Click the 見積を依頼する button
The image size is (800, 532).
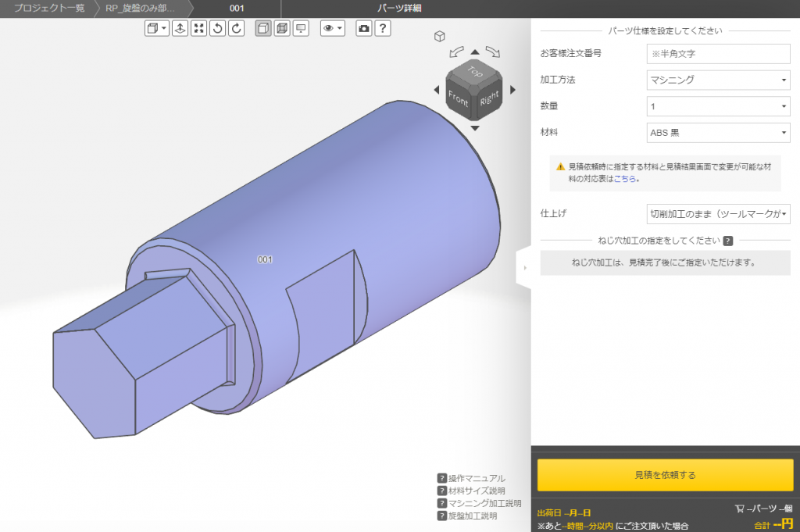click(665, 475)
